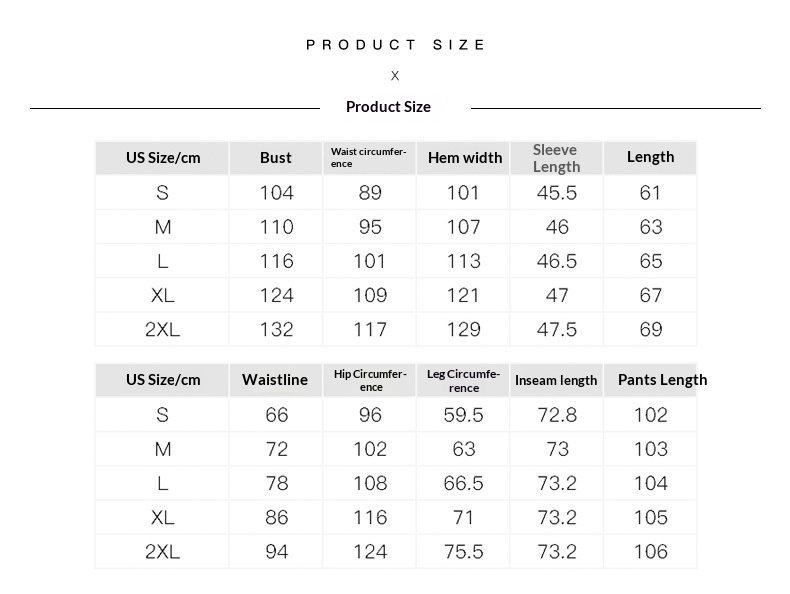Viewport: 790px width, 594px height.
Task: Select the leg circumference value 59.5
Action: (463, 415)
